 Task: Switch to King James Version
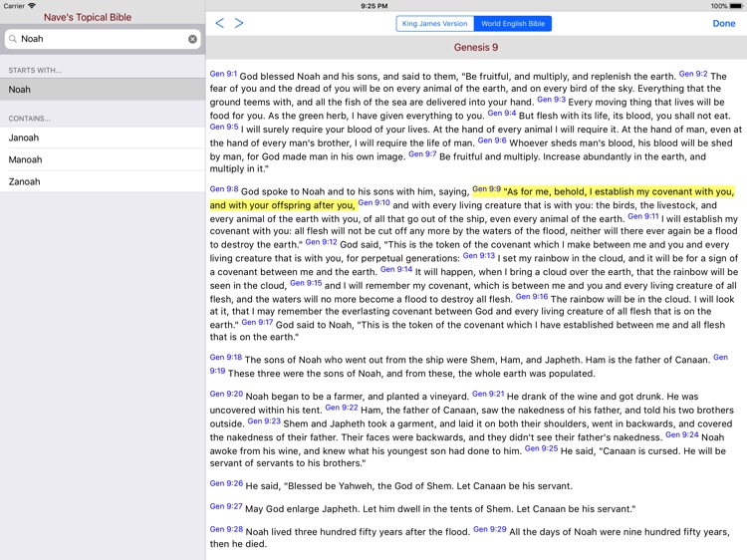435,23
